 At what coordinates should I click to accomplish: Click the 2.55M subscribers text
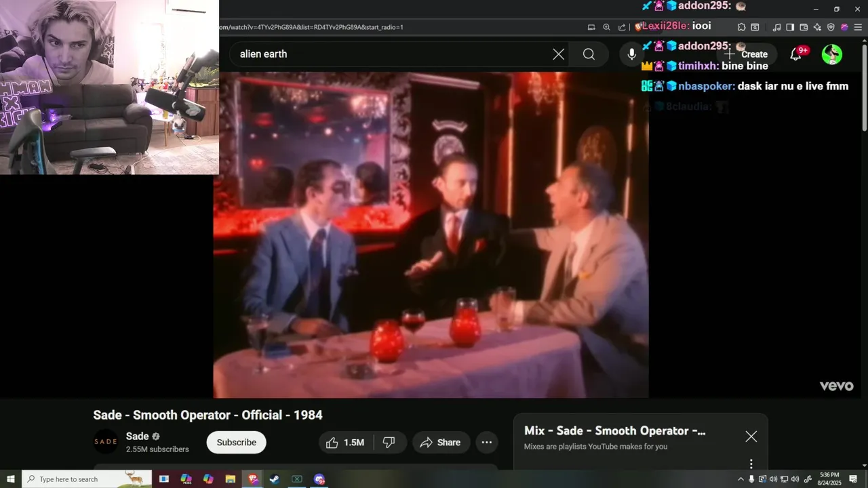(x=157, y=449)
